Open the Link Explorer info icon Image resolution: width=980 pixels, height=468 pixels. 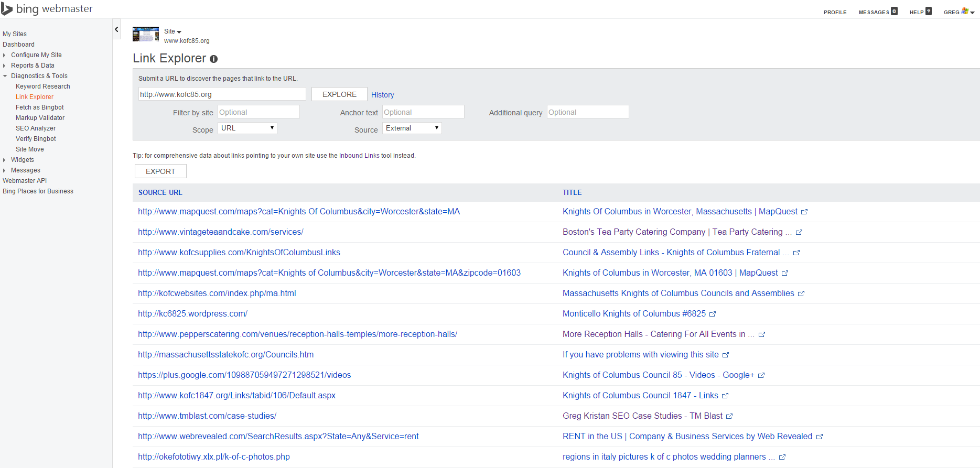(214, 59)
